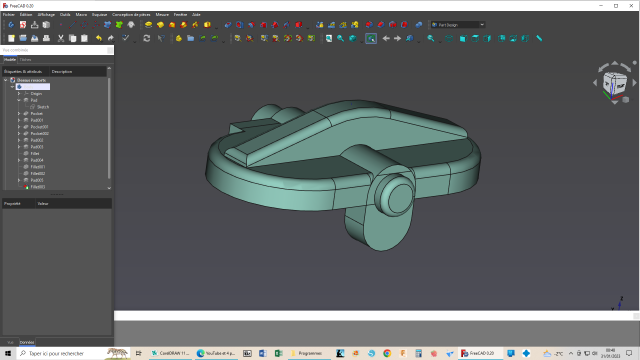640x360 pixels.
Task: Select Fillet003 in the model tree
Action: click(38, 187)
